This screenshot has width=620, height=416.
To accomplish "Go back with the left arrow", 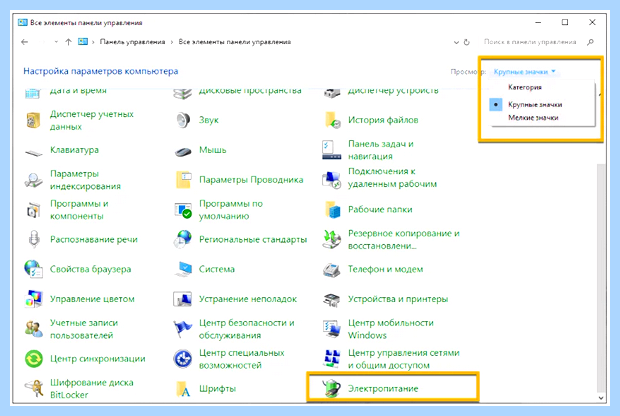I will (x=25, y=42).
